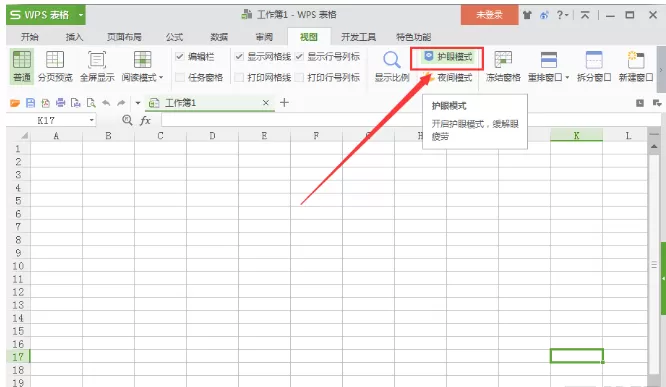Click the redo arrow
The image size is (666, 387).
[x=121, y=103]
